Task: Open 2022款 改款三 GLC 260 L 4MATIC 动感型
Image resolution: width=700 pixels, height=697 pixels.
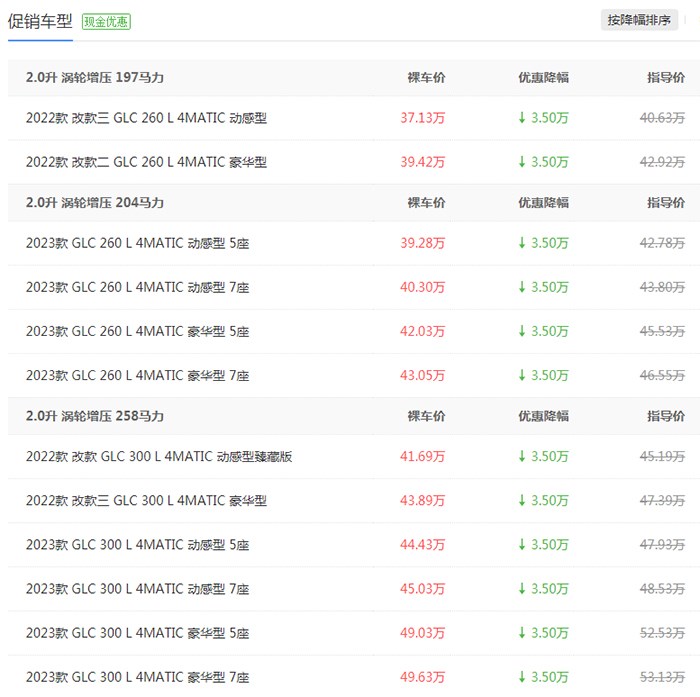Action: pyautogui.click(x=146, y=118)
